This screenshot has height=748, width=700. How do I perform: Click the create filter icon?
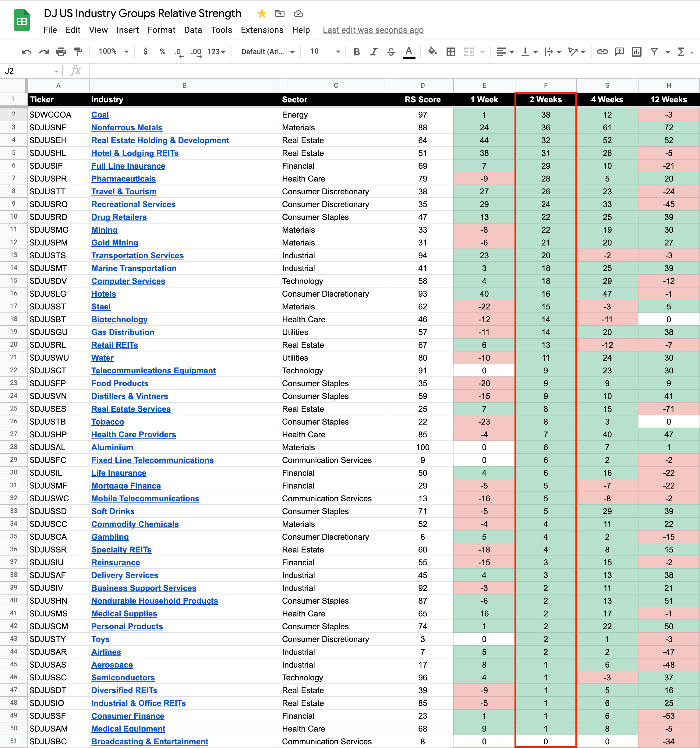(655, 52)
